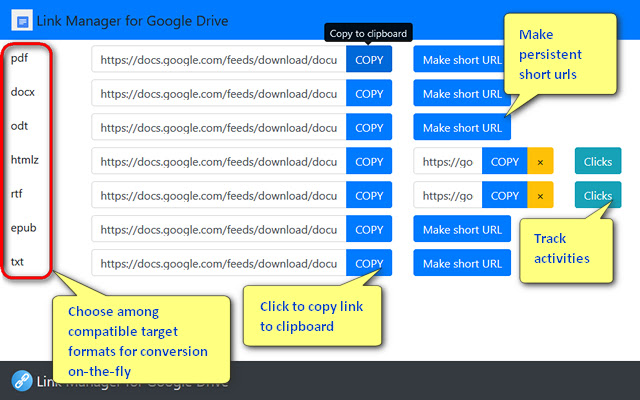Delete the htmlz short URL with × button
640x400 pixels.
coord(540,161)
